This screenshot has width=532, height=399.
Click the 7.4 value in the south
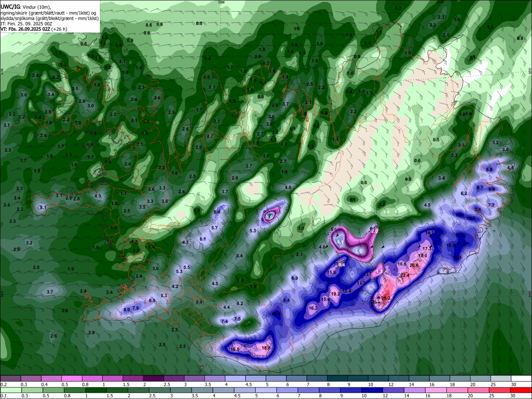224,321
